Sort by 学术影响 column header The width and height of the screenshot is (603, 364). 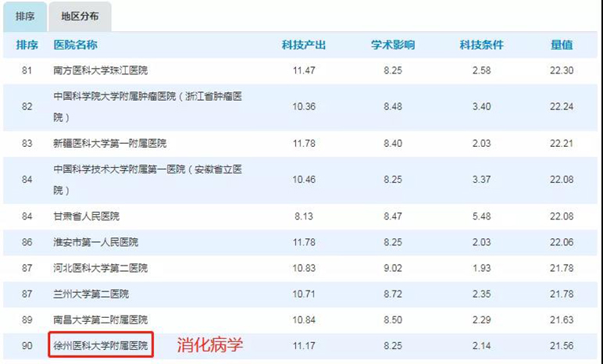pyautogui.click(x=393, y=45)
